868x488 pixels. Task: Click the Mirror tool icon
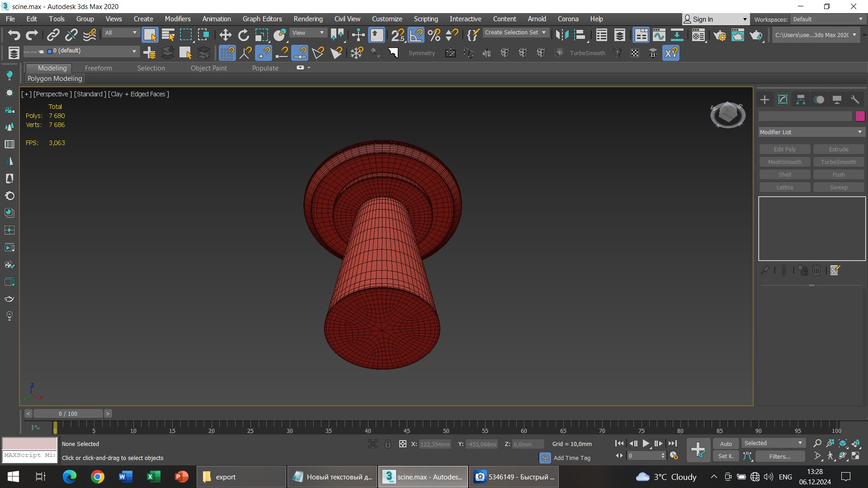(562, 35)
